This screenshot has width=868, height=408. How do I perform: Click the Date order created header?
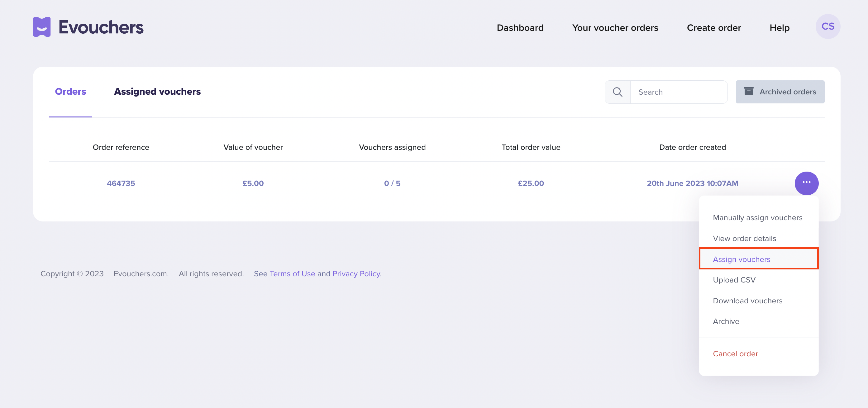tap(693, 147)
